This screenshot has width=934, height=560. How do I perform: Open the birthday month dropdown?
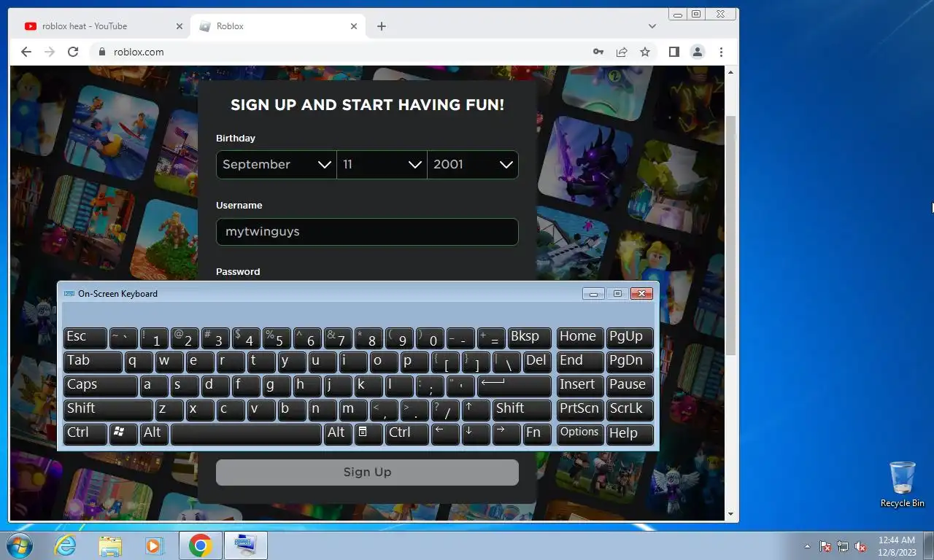point(277,165)
